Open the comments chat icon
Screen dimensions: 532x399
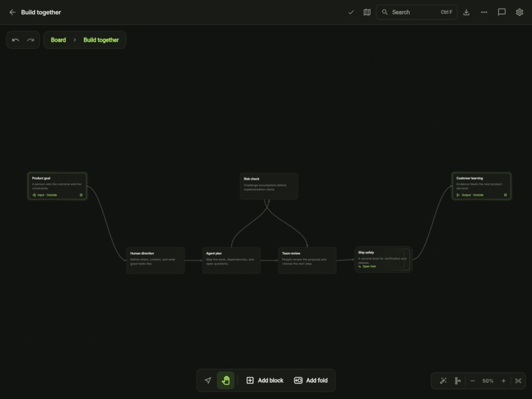[x=502, y=13]
